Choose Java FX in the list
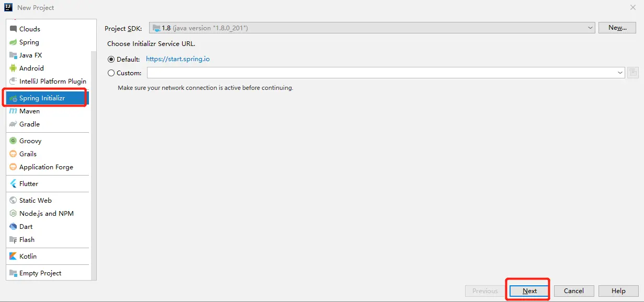This screenshot has width=644, height=302. (48, 55)
